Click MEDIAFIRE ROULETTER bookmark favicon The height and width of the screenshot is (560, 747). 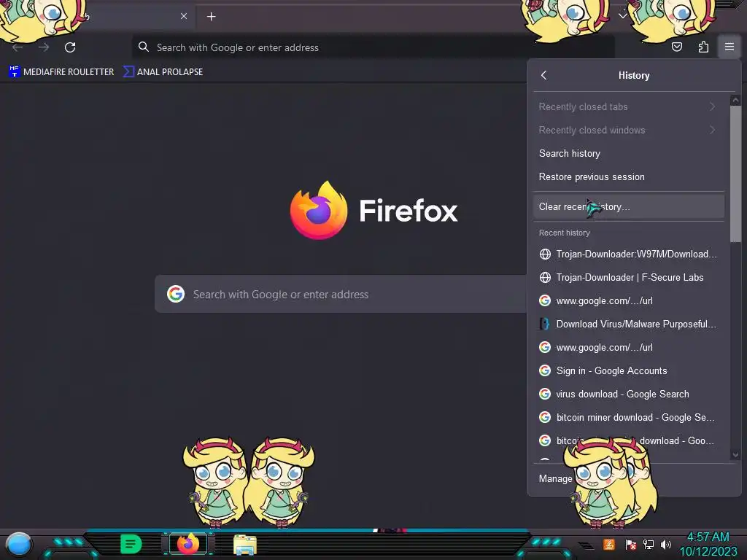(15, 71)
